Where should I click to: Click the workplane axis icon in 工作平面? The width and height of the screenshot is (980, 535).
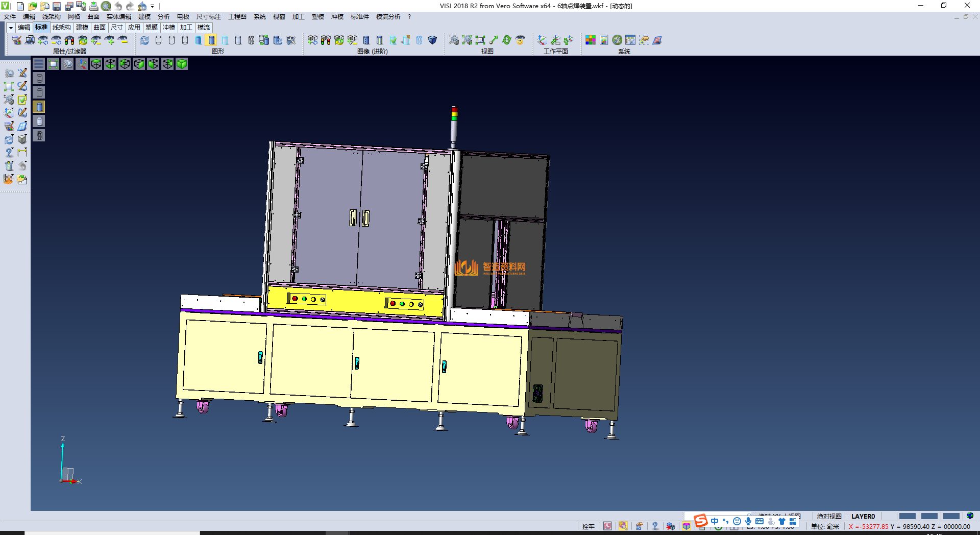[542, 40]
